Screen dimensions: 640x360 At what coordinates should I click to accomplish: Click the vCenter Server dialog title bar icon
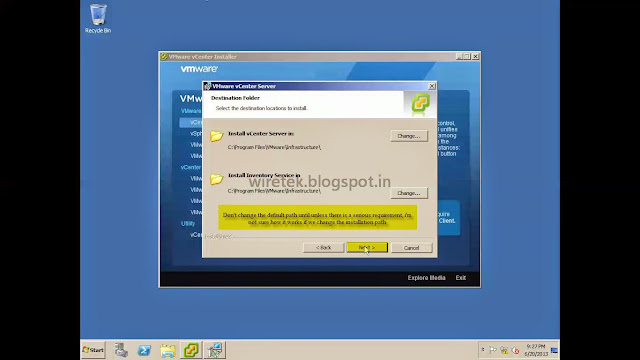207,86
